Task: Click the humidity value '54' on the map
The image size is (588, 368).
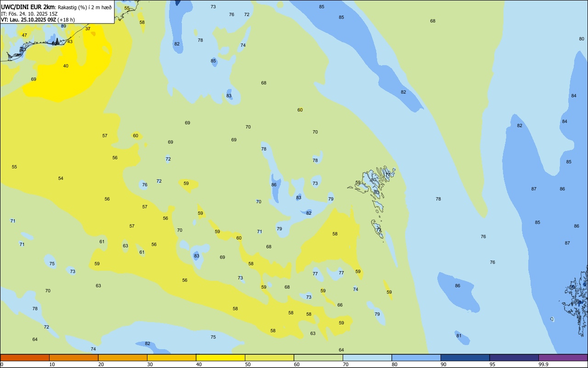Action: 61,178
